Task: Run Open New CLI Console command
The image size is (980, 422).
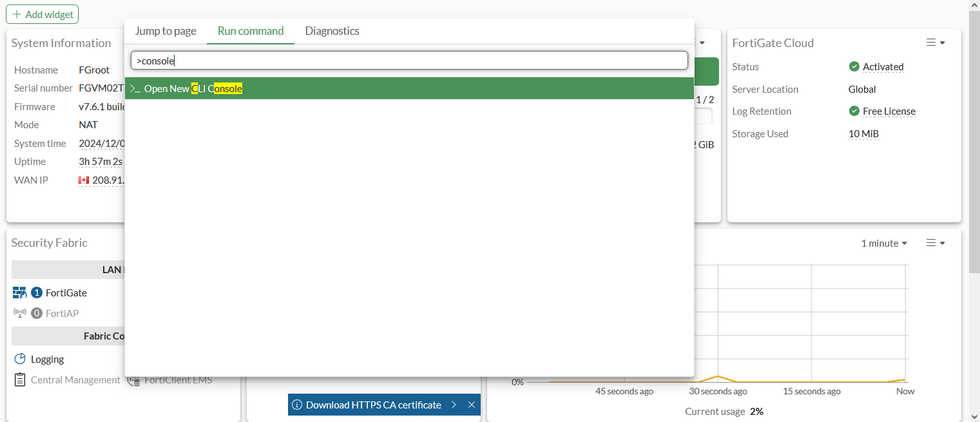Action: pos(409,88)
